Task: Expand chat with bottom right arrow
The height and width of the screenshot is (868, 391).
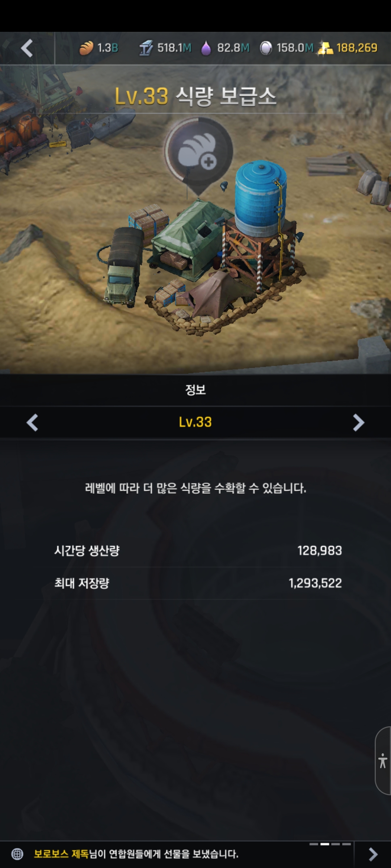Action: pyautogui.click(x=373, y=854)
